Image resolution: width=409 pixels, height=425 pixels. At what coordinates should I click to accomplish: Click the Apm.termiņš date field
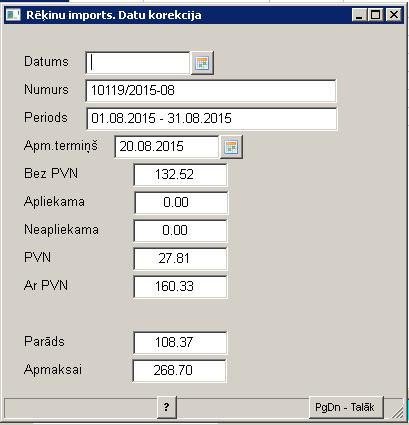point(167,147)
